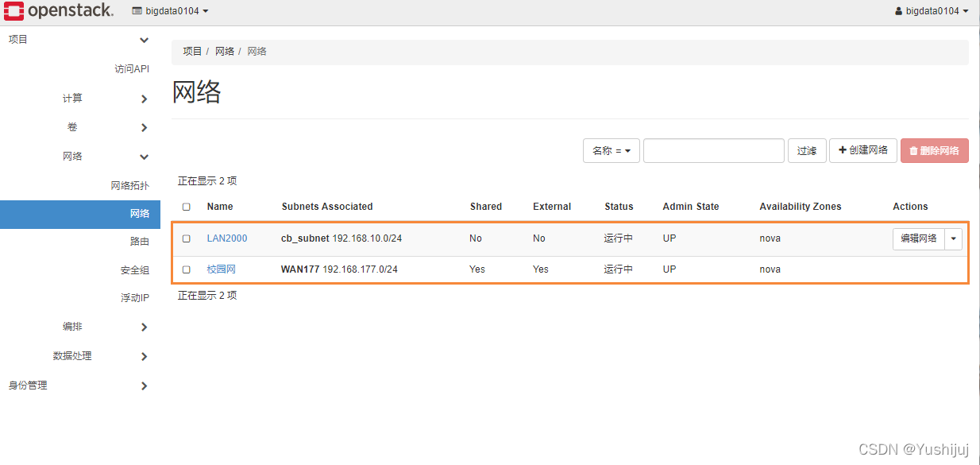This screenshot has width=980, height=465.
Task: Click the nova zone in 校园网 row
Action: click(x=770, y=269)
